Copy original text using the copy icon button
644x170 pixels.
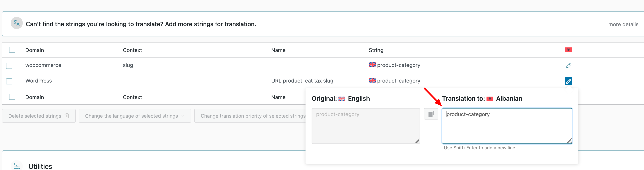point(431,114)
